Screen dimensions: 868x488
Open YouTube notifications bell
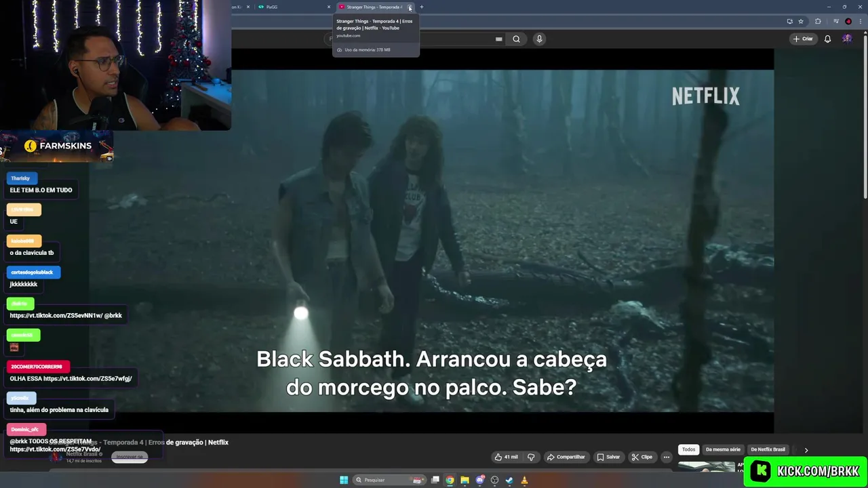click(827, 39)
